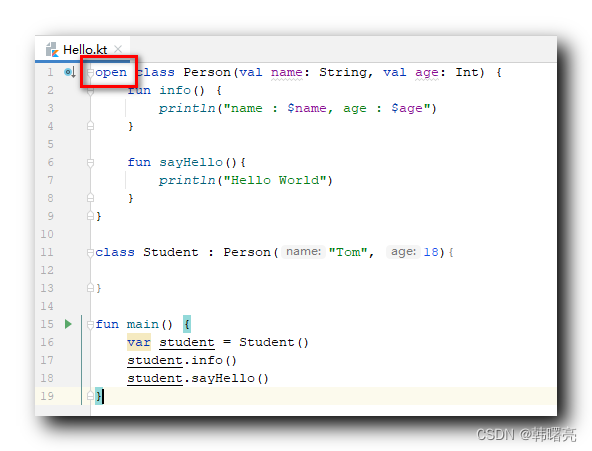Collapse the info function fold on line 2
Screen dimensions: 592x451
pyautogui.click(x=90, y=91)
